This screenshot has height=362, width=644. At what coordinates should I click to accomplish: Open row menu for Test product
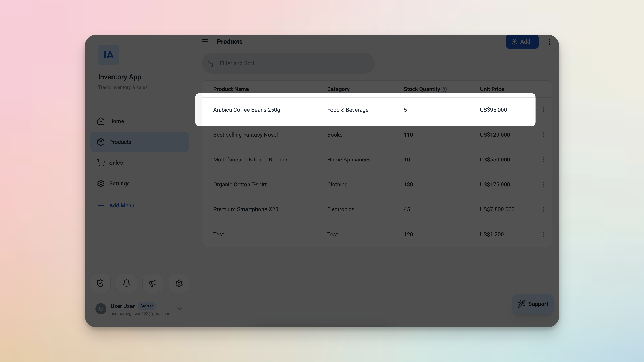(x=543, y=234)
